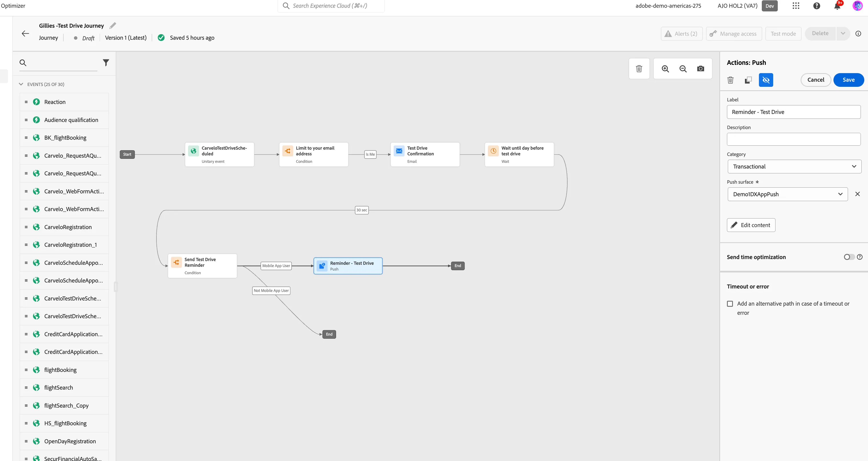868x461 pixels.
Task: Click the canvas trash delete icon
Action: pyautogui.click(x=639, y=69)
